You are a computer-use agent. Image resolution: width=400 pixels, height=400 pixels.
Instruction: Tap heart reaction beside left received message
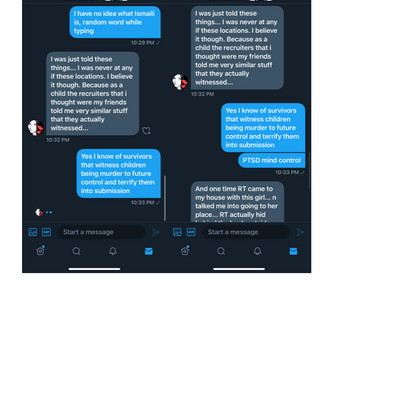pyautogui.click(x=146, y=131)
